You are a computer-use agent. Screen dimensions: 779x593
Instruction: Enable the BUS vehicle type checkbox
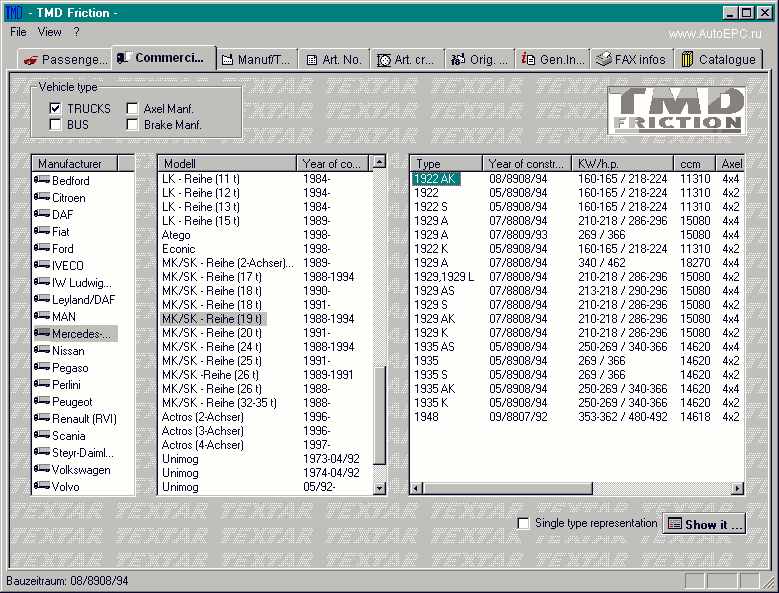tap(55, 124)
